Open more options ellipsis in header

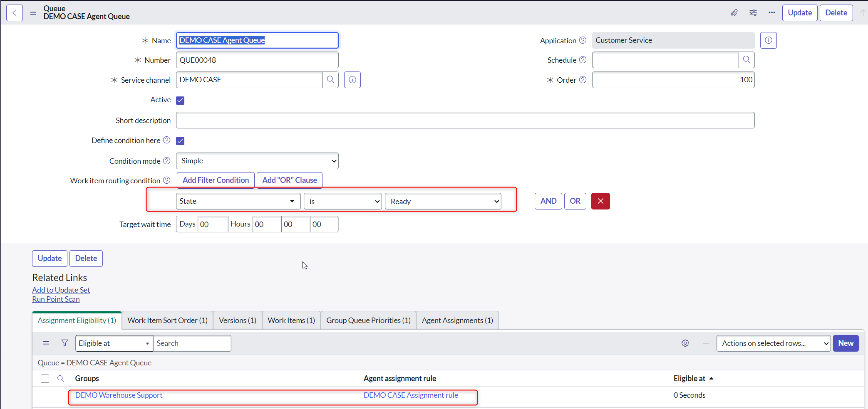(772, 13)
